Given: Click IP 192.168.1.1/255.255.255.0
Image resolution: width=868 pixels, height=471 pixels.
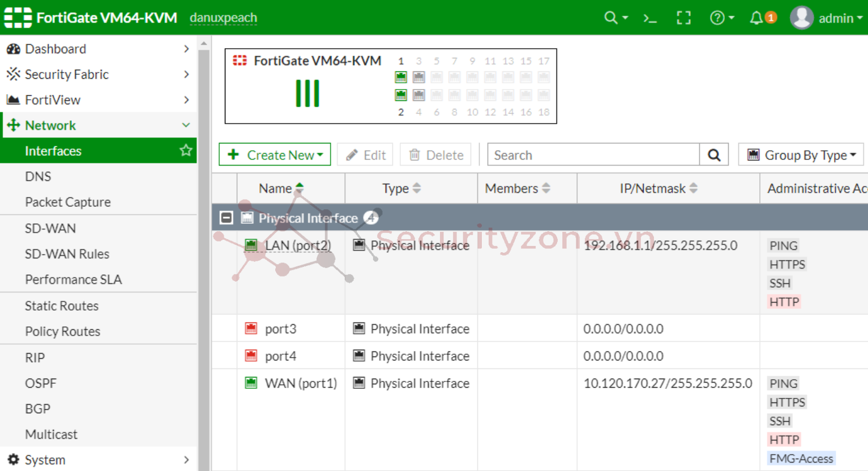Looking at the screenshot, I should click(x=661, y=245).
